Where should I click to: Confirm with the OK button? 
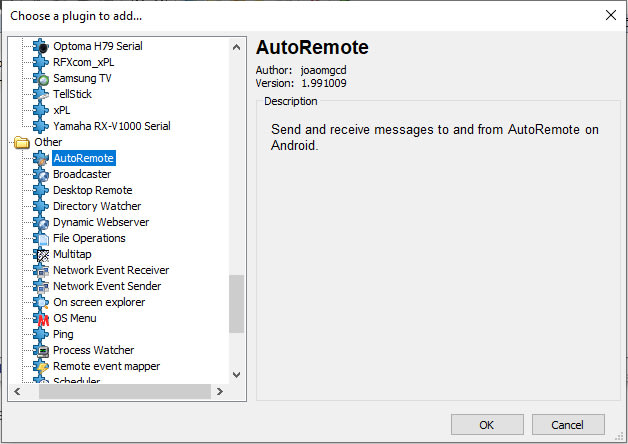(487, 424)
